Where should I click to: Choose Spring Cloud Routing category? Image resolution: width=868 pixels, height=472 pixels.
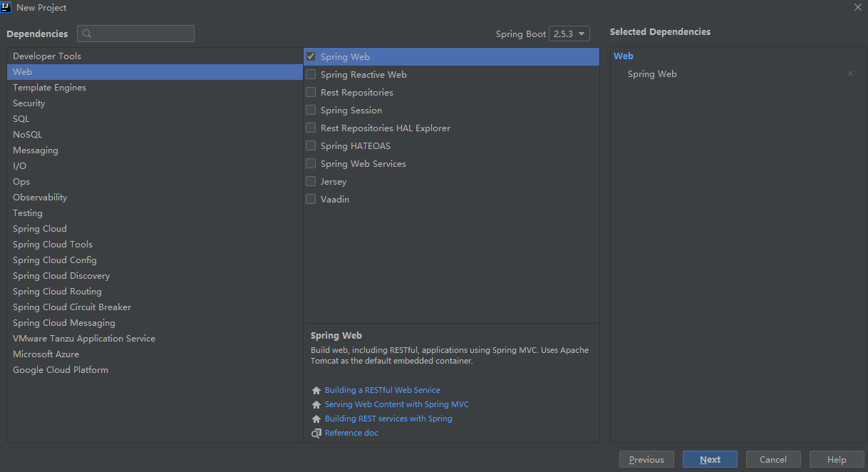pos(155,292)
